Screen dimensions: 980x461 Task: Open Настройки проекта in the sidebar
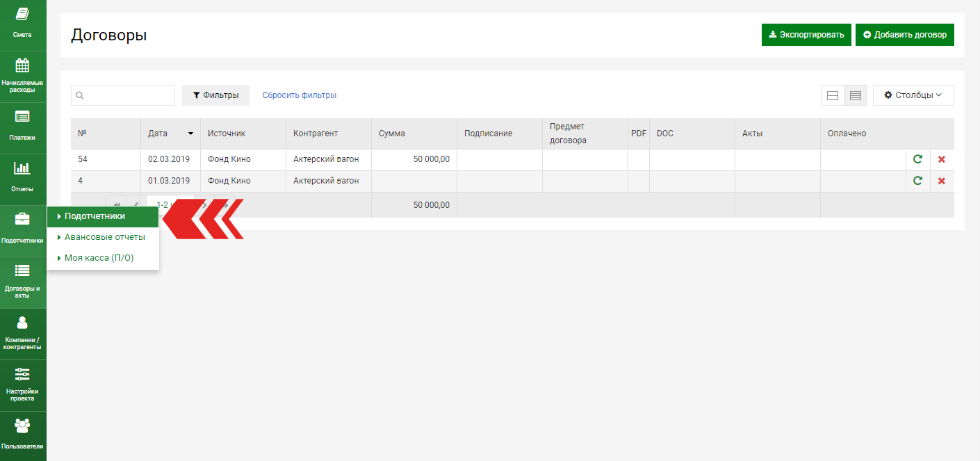click(22, 385)
